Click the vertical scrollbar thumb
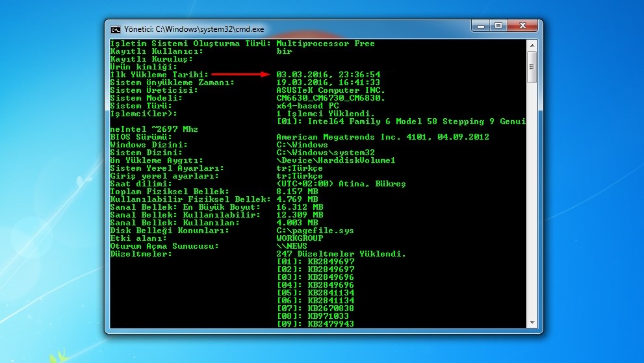This screenshot has width=644, height=363. point(532,67)
